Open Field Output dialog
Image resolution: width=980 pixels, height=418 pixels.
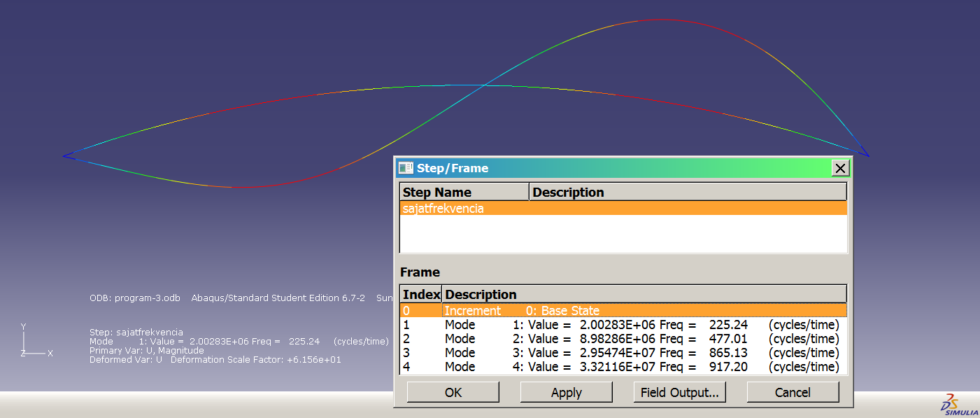(680, 392)
